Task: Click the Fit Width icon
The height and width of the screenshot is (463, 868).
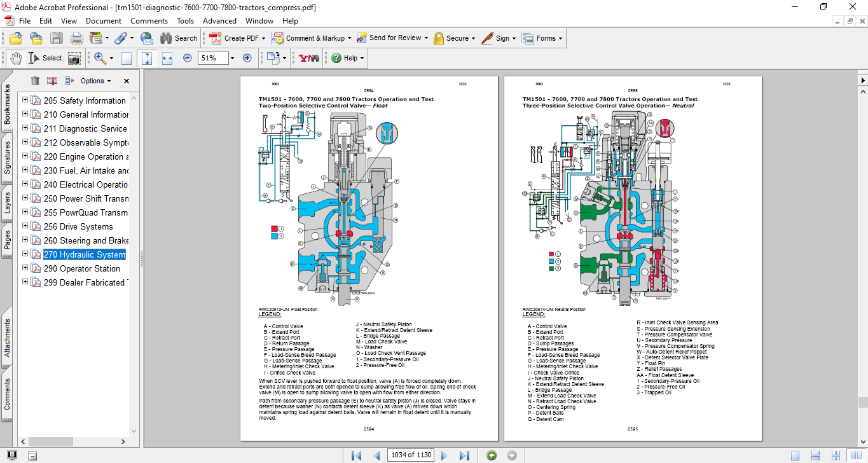Action: pyautogui.click(x=167, y=58)
